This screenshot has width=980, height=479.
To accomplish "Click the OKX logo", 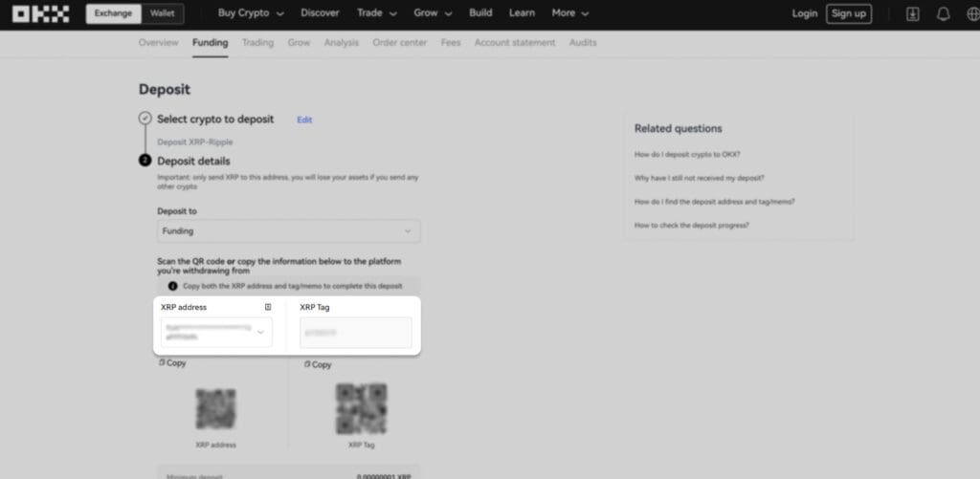I will (x=40, y=13).
